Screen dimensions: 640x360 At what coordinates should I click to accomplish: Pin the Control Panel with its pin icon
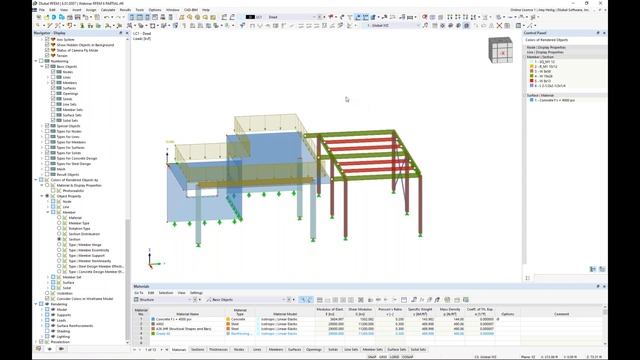(x=598, y=33)
